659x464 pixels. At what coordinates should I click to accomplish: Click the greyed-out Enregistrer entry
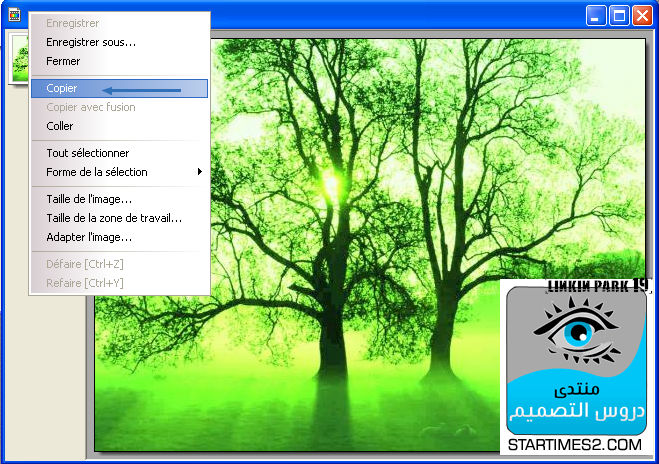coord(73,23)
